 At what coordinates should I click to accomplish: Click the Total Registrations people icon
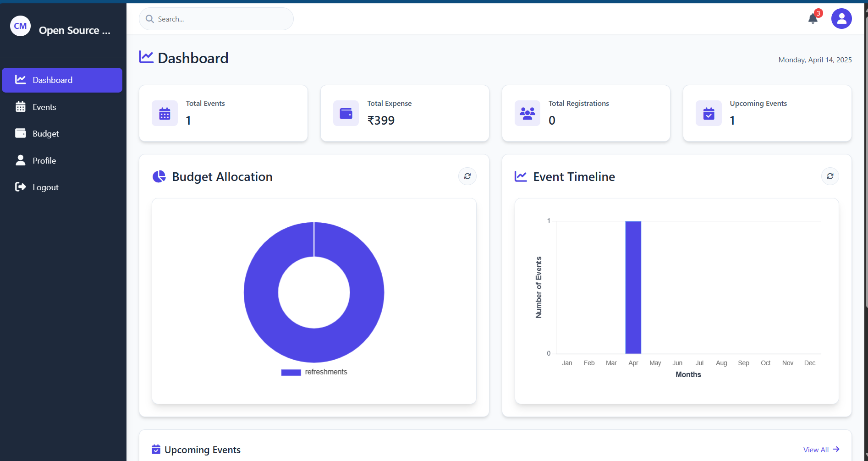(527, 113)
